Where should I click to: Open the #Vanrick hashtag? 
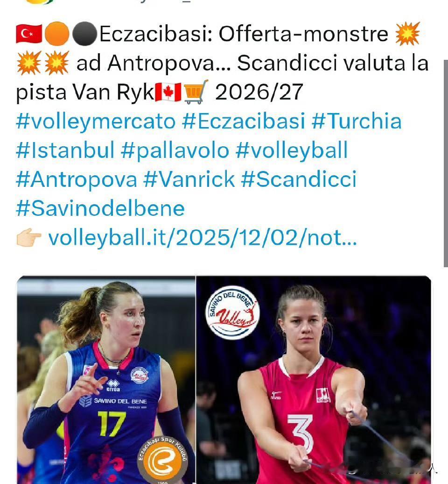click(189, 179)
